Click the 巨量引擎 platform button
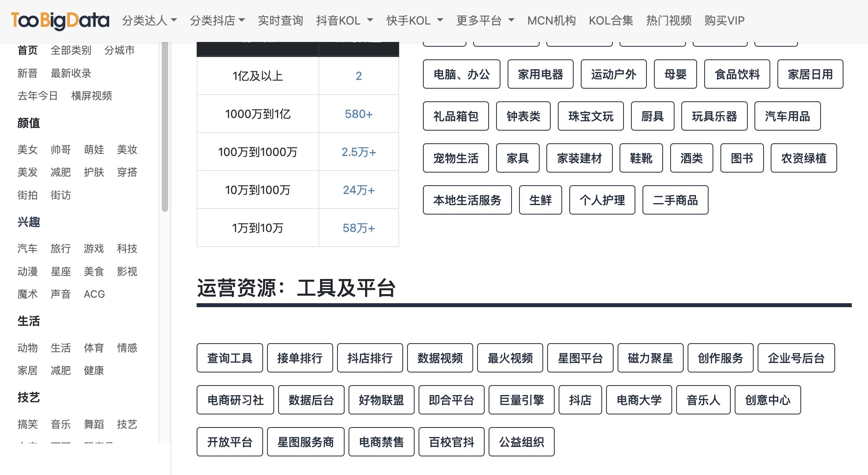This screenshot has height=475, width=868. click(521, 400)
